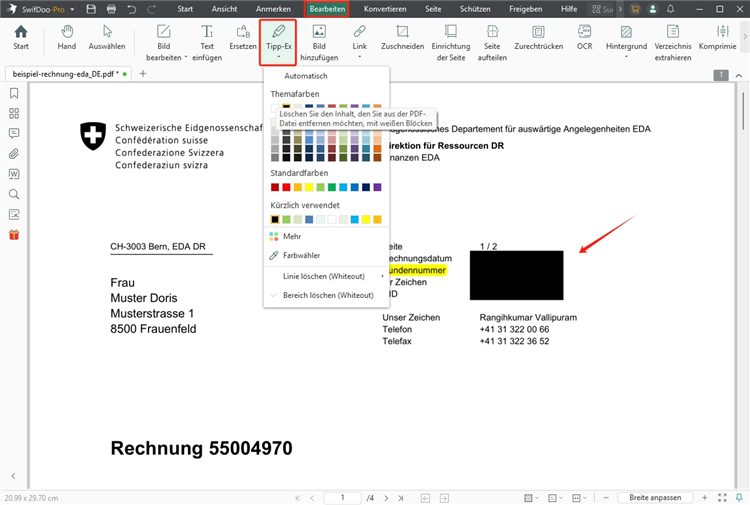Open the Bild bearbeiten tool

(x=164, y=43)
